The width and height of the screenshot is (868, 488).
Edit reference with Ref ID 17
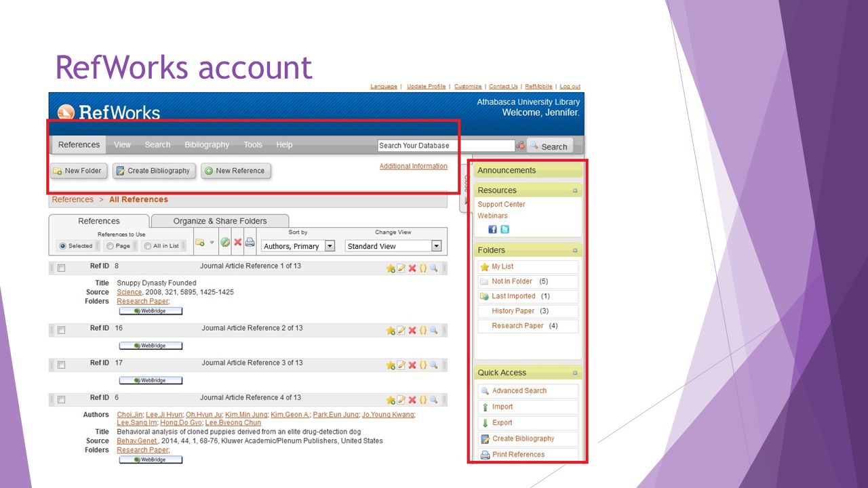point(401,365)
